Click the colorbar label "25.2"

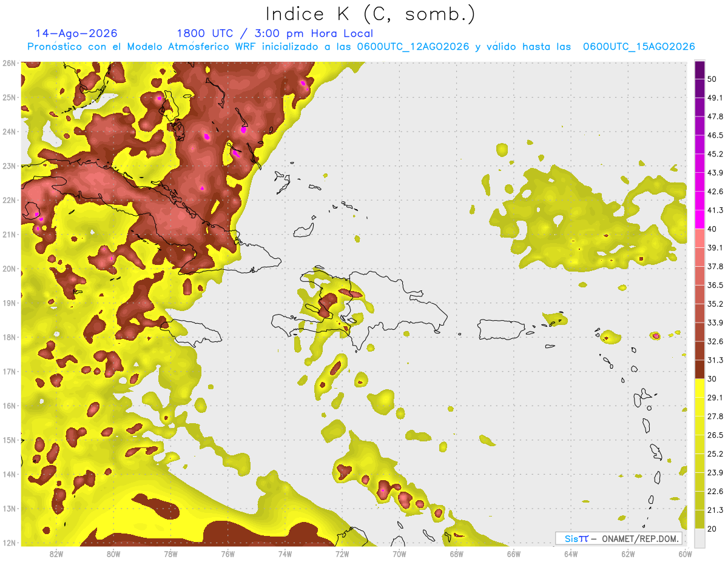click(715, 453)
